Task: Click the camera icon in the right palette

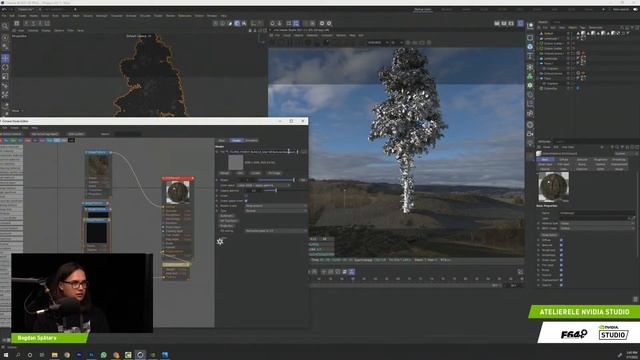Action: [530, 133]
